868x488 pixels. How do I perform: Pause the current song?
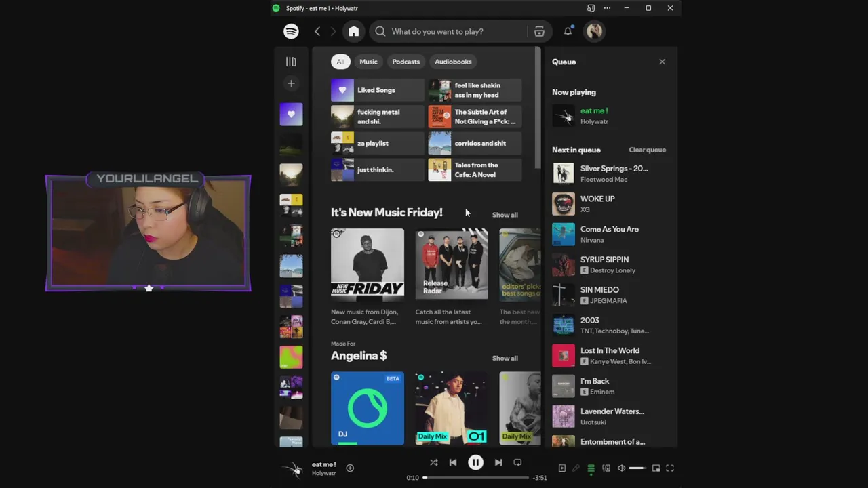click(475, 462)
